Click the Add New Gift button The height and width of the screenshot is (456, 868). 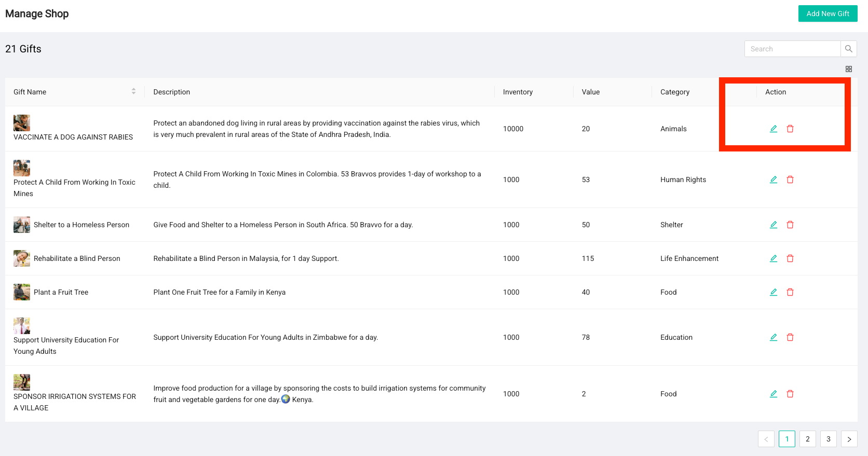point(828,13)
